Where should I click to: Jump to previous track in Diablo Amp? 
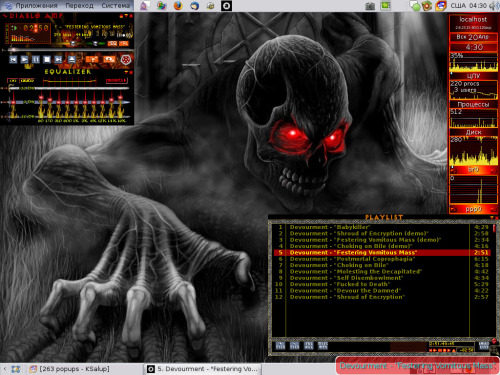(13, 60)
